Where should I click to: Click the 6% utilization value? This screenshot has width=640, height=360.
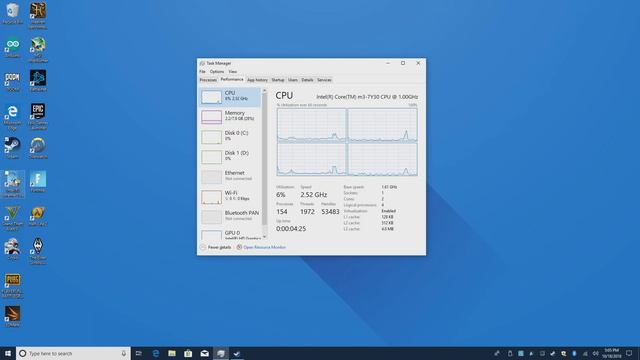click(x=280, y=195)
